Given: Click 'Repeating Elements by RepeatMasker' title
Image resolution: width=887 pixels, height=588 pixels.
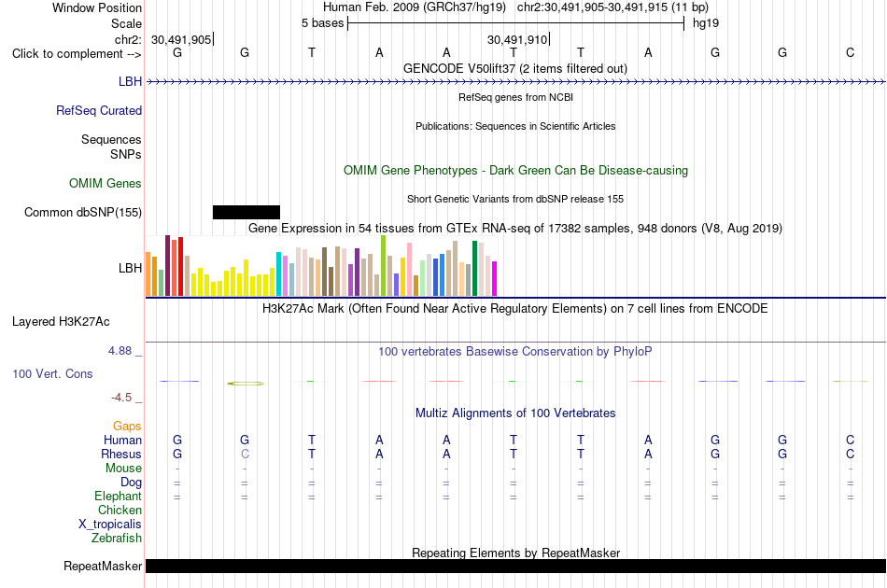Looking at the screenshot, I should (515, 553).
